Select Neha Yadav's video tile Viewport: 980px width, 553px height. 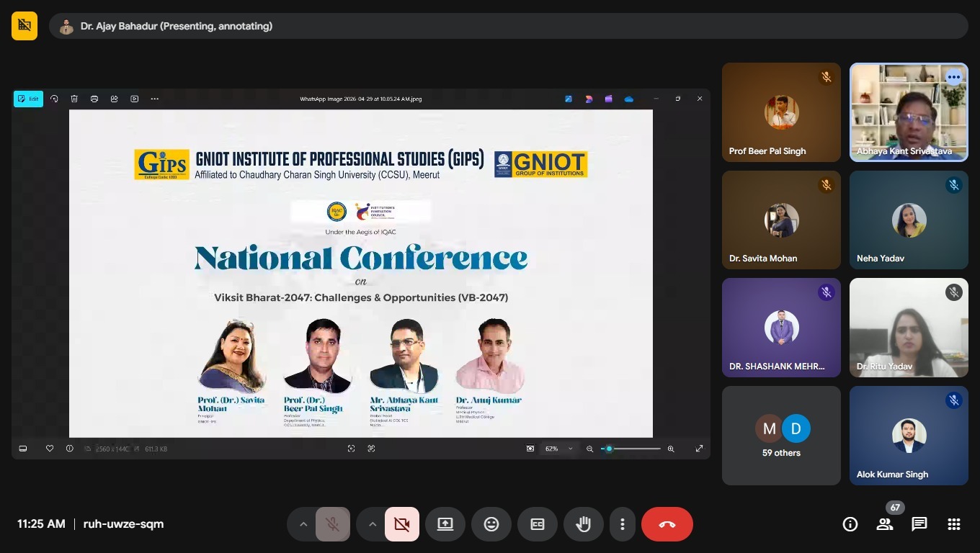pos(909,220)
